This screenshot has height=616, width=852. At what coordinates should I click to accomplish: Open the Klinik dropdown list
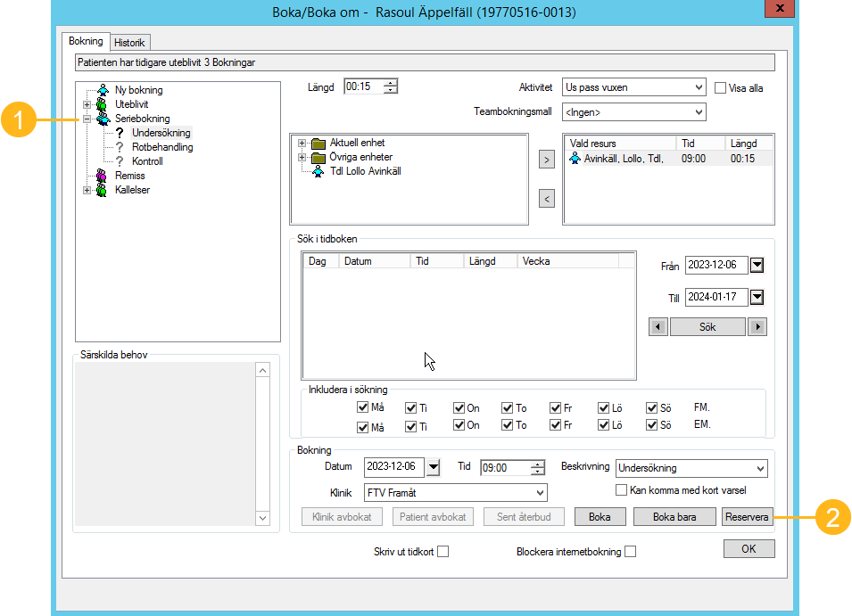pos(540,493)
